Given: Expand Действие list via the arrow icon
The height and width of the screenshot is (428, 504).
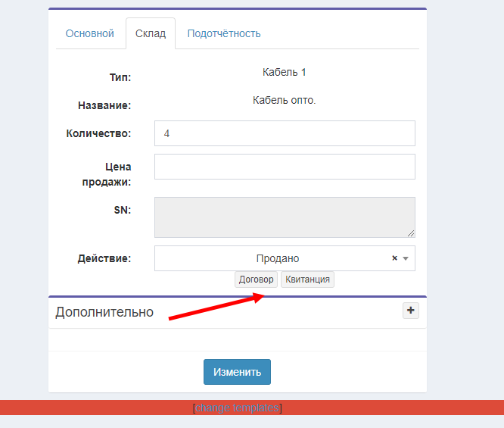Looking at the screenshot, I should pyautogui.click(x=406, y=258).
